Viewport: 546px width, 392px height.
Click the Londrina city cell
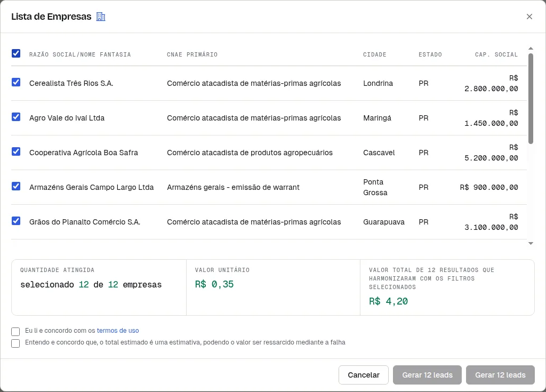(x=378, y=83)
